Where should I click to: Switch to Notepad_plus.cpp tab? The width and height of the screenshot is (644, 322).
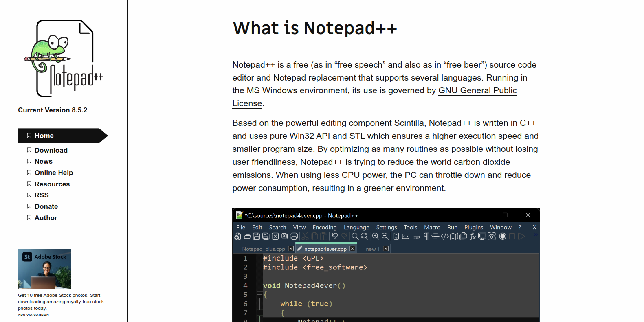coord(264,249)
